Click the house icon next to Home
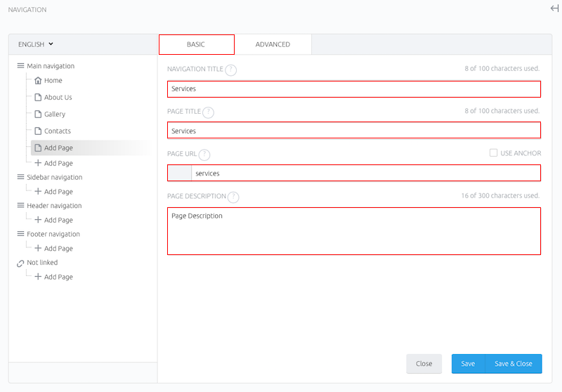 coord(38,81)
